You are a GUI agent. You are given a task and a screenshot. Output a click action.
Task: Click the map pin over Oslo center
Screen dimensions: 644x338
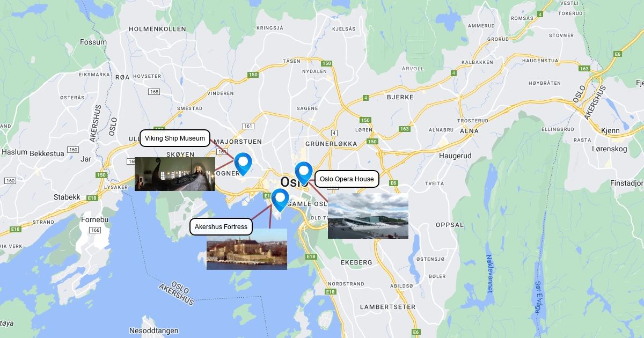pyautogui.click(x=304, y=173)
